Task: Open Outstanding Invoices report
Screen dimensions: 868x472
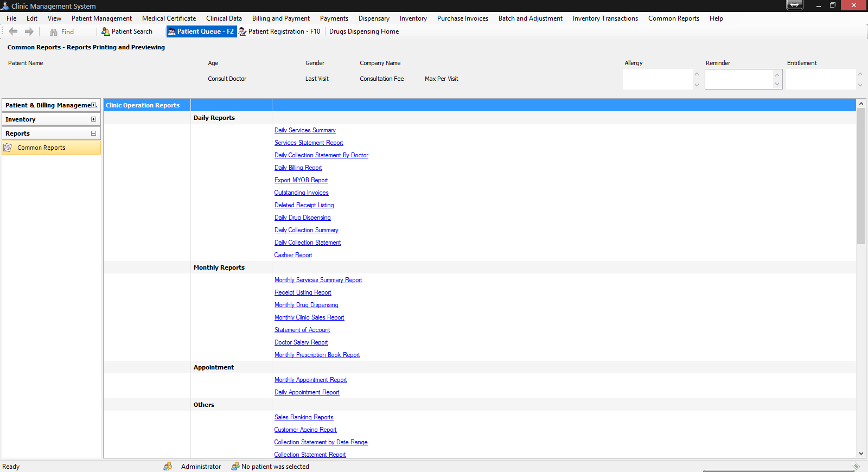Action: point(301,193)
